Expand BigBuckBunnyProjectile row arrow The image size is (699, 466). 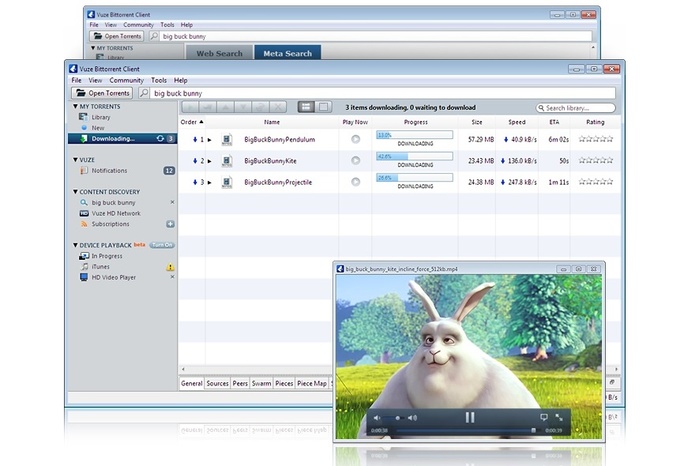[x=210, y=182]
